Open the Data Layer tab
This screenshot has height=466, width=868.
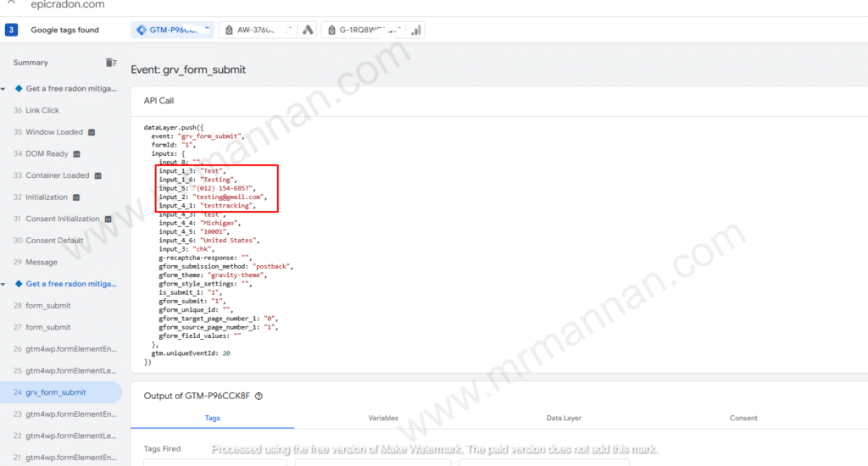pyautogui.click(x=562, y=419)
